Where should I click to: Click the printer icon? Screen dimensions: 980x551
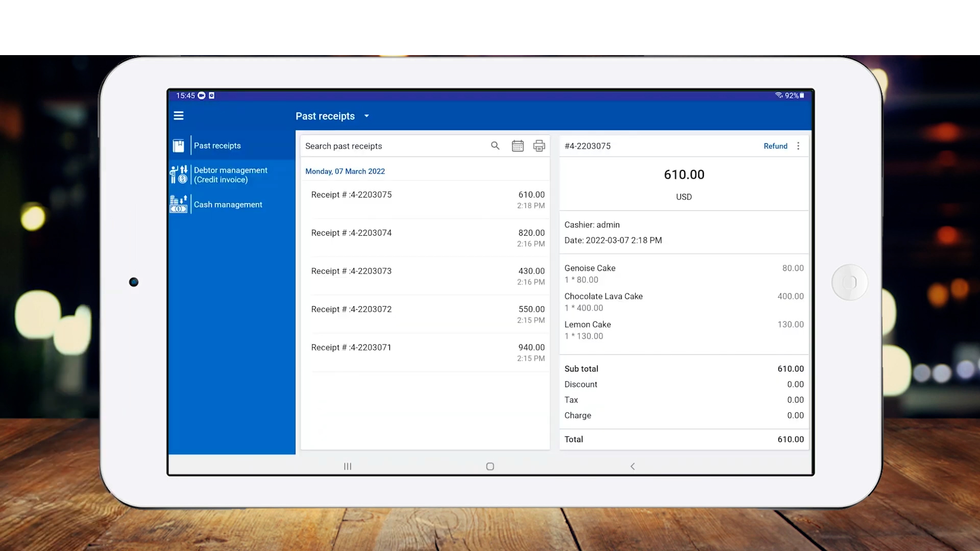coord(539,146)
